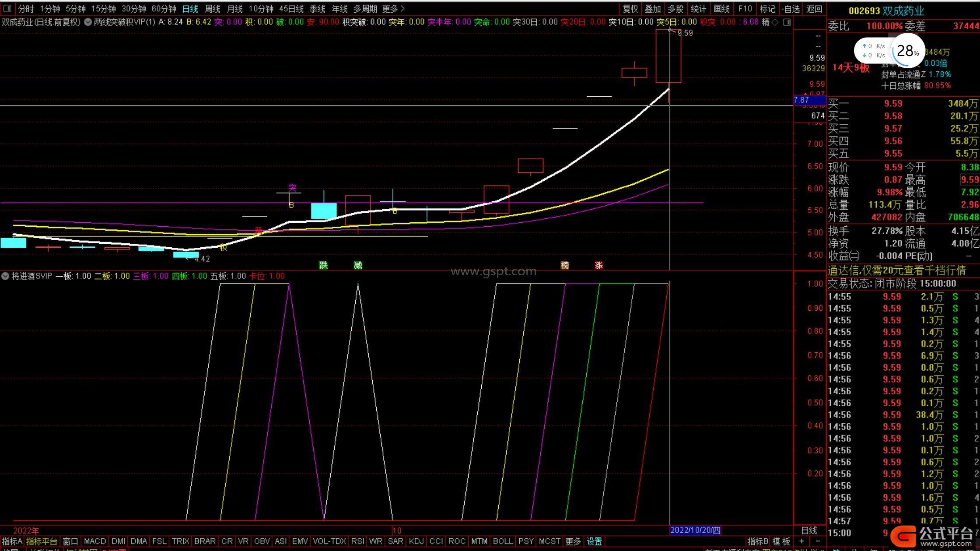This screenshot has width=980, height=551.
Task: Select the 30分钟 timeframe
Action: (133, 9)
